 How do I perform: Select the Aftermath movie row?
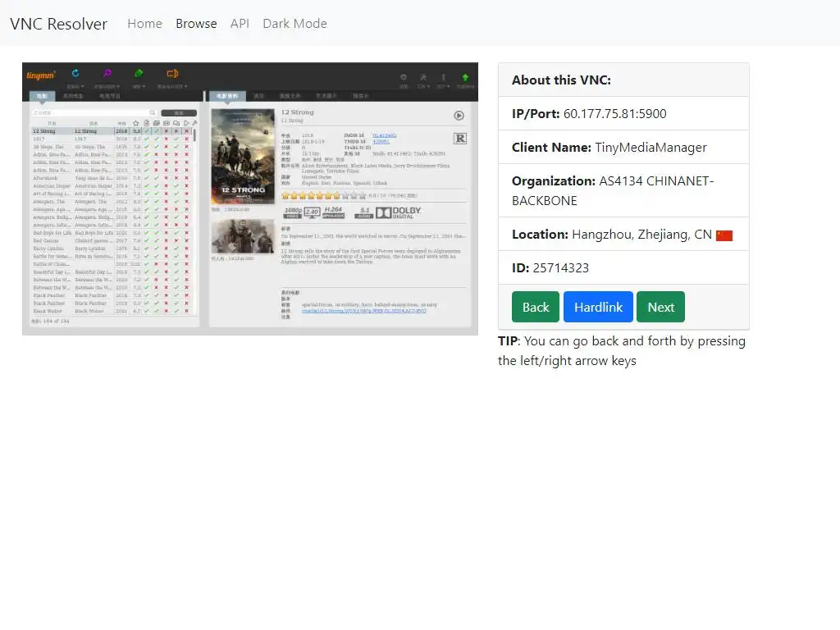pyautogui.click(x=112, y=178)
